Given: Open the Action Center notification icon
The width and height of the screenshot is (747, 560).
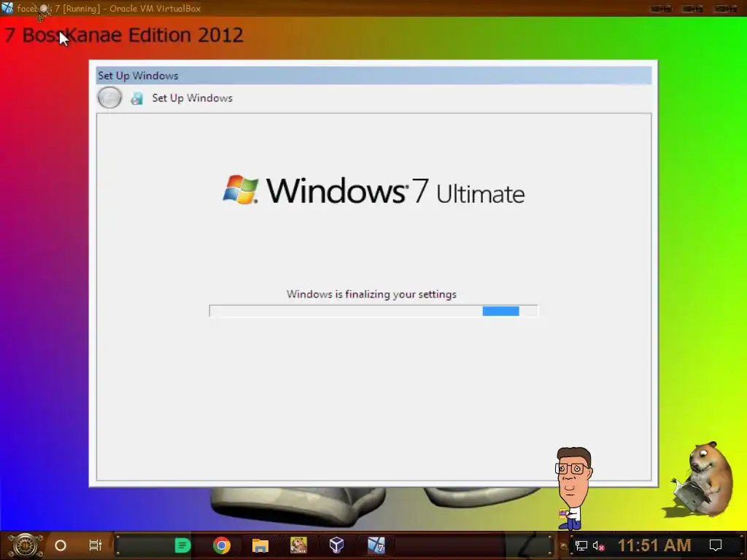Looking at the screenshot, I should pyautogui.click(x=716, y=545).
